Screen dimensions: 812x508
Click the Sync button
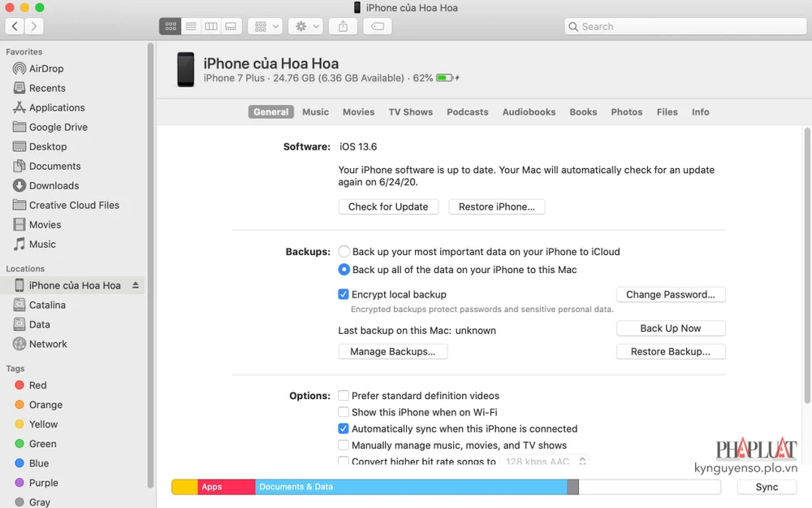tap(766, 487)
